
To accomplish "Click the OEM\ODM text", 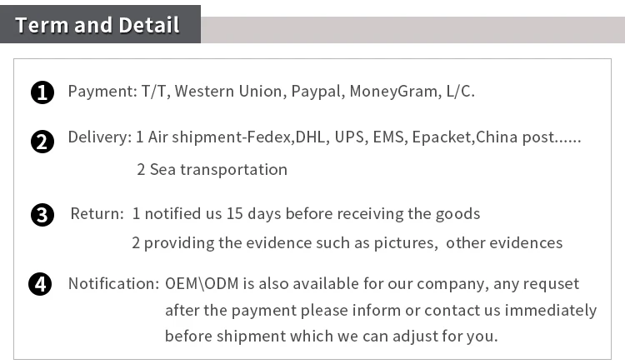I will click(x=202, y=284).
